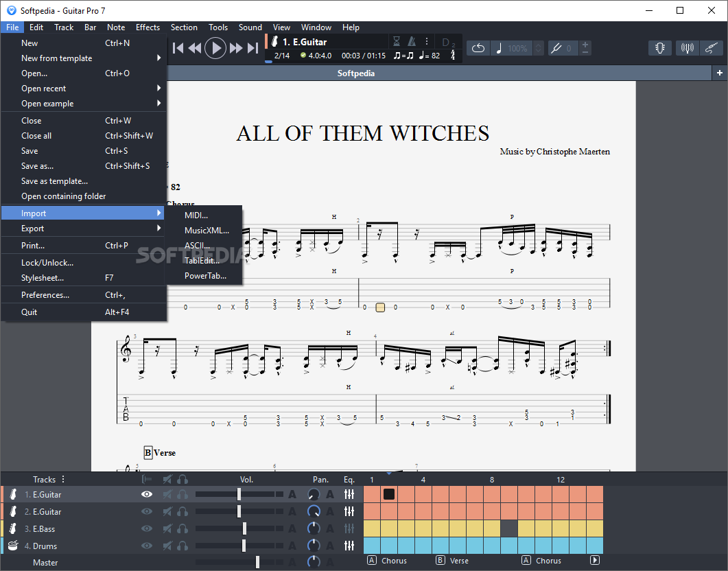
Task: Show the 3. E.Bass track via eye
Action: 147,528
